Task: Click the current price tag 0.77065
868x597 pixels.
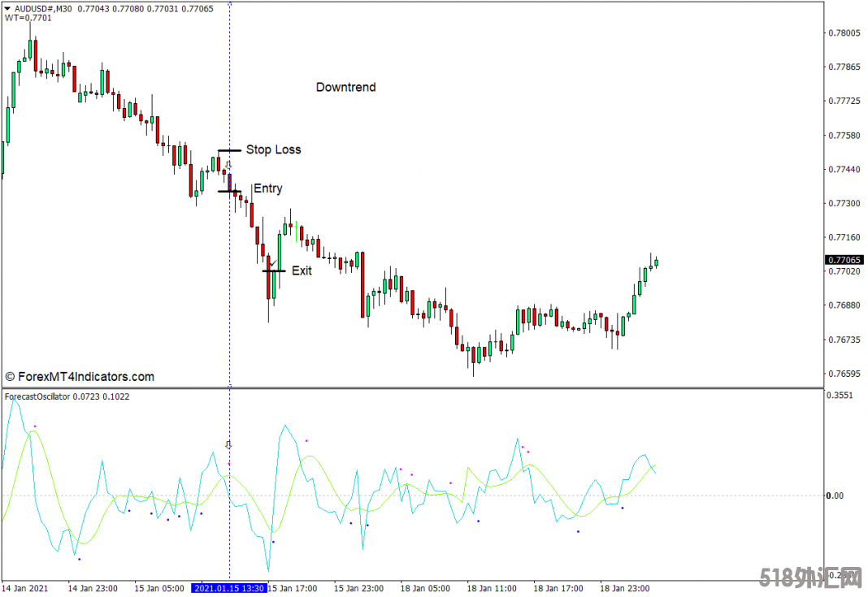Action: pyautogui.click(x=844, y=260)
